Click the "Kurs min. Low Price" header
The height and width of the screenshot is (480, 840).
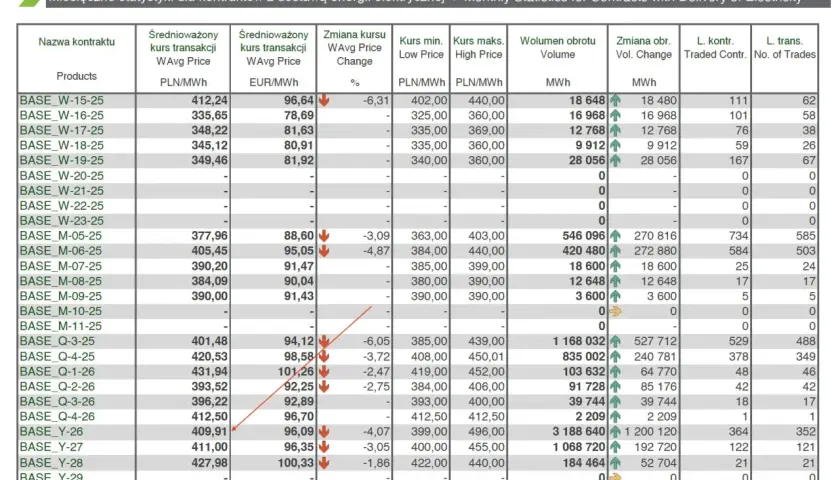tap(421, 48)
